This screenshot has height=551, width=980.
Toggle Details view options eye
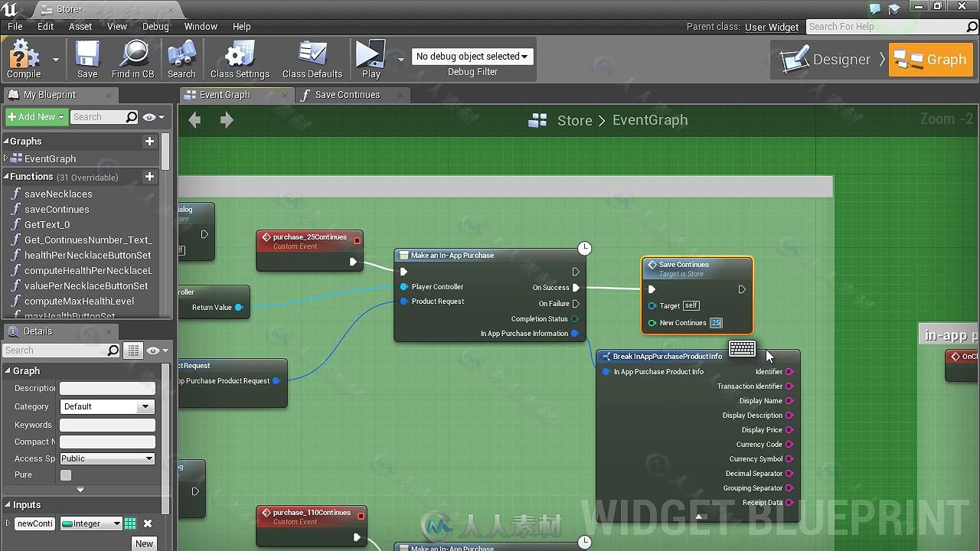pos(157,350)
